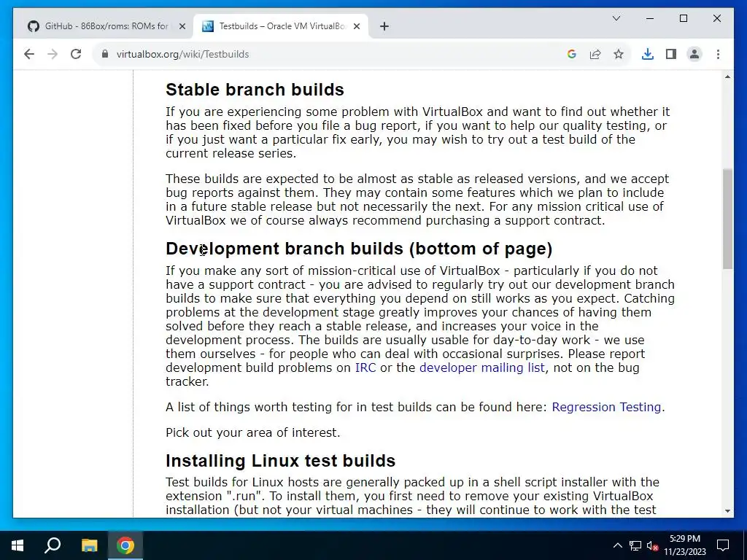Close the GitHub 86Box/roms tab
Viewport: 747px width, 560px height.
click(x=182, y=26)
